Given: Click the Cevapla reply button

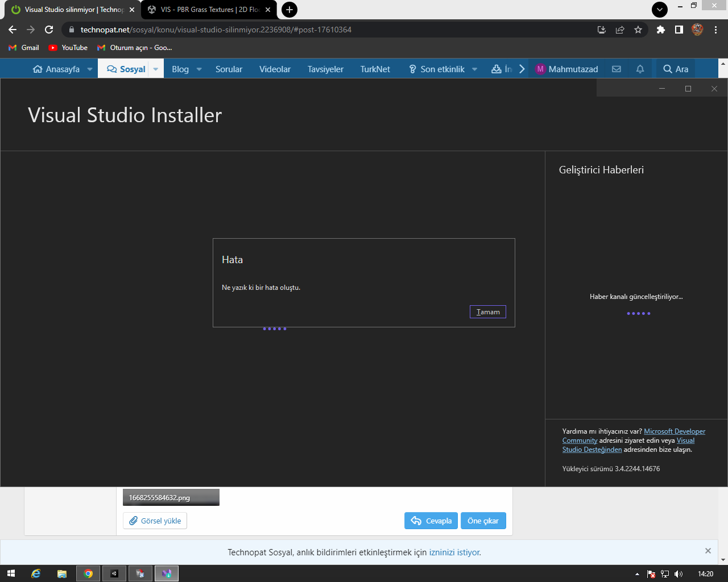Looking at the screenshot, I should click(x=431, y=521).
